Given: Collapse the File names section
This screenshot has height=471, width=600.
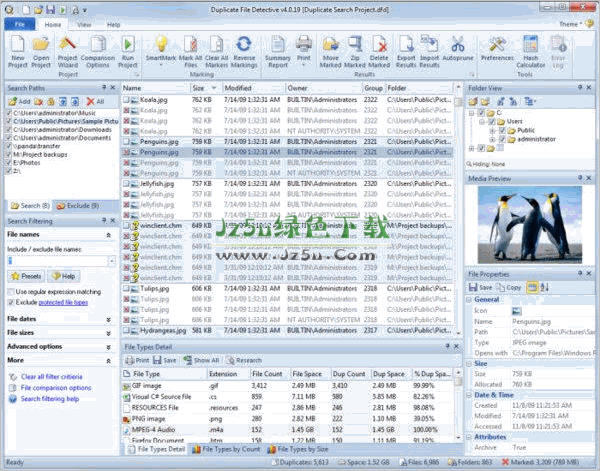Looking at the screenshot, I should tap(109, 235).
